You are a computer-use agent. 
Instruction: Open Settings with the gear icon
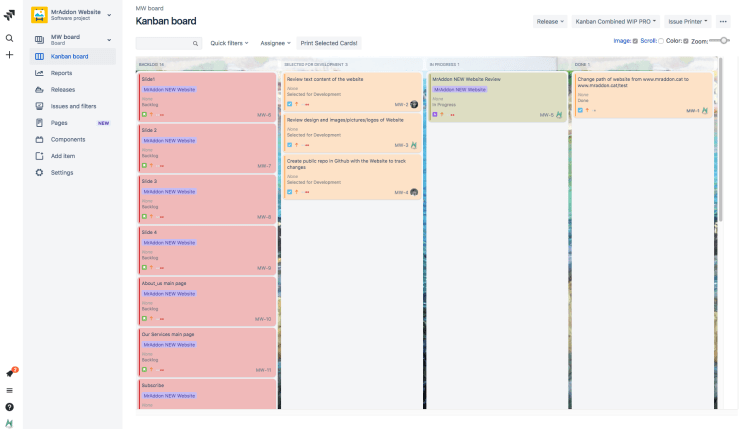coord(62,172)
